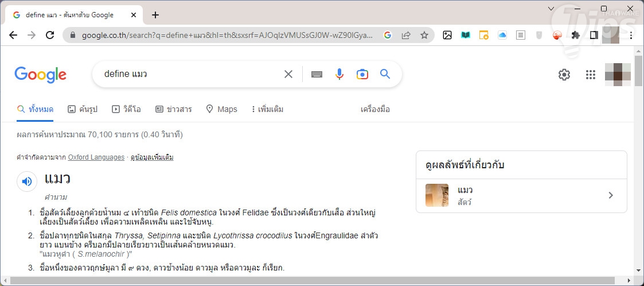
Task: Close the 'define แมว' tab
Action: (134, 15)
